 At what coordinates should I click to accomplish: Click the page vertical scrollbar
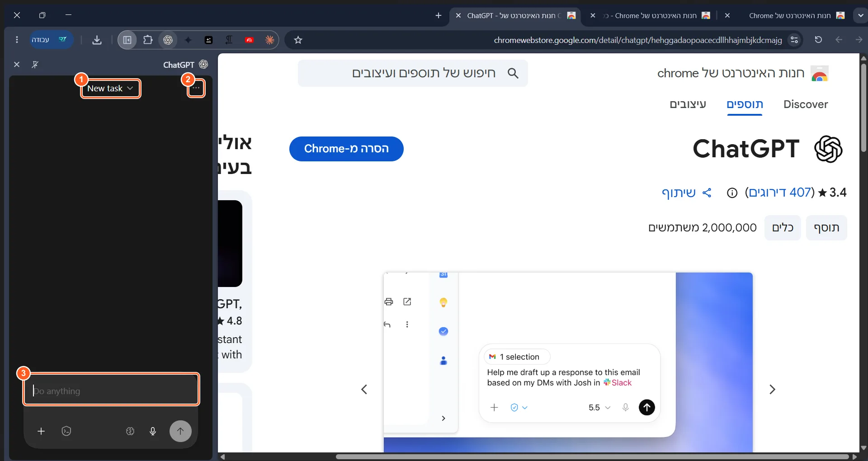[864, 108]
